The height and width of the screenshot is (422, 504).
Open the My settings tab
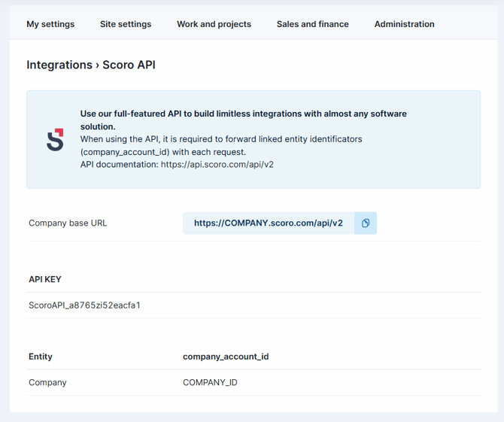[x=50, y=24]
